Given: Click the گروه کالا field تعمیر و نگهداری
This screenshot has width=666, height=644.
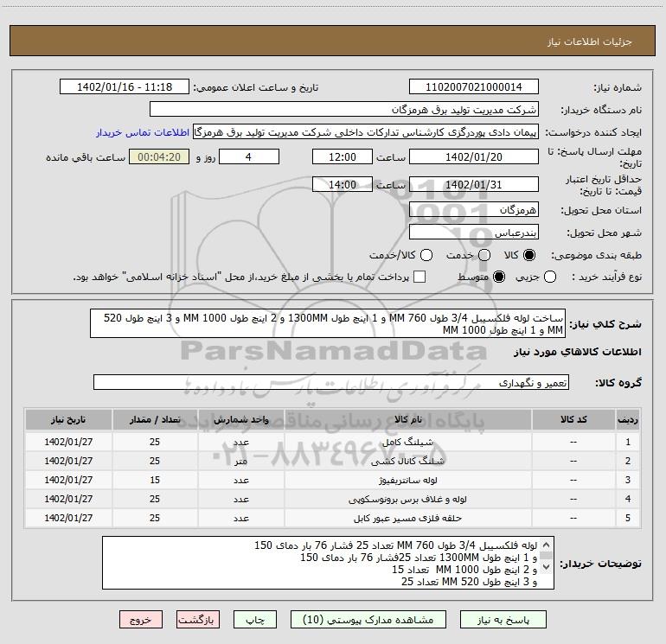Looking at the screenshot, I should (331, 382).
